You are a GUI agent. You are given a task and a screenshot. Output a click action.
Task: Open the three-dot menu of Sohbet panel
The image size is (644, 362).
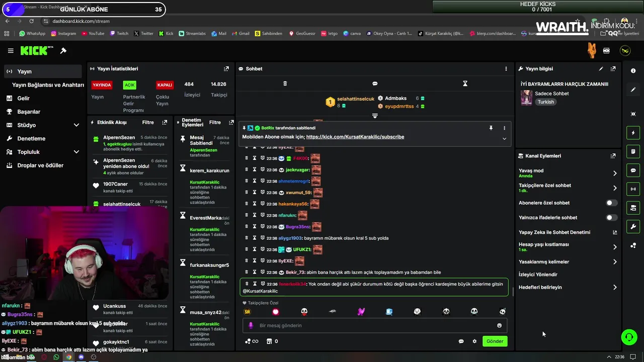(506, 69)
